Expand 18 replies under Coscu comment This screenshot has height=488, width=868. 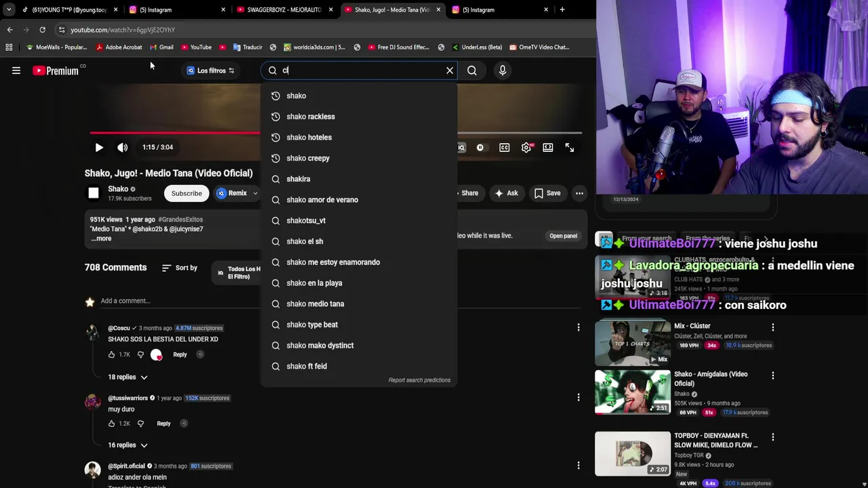click(127, 377)
